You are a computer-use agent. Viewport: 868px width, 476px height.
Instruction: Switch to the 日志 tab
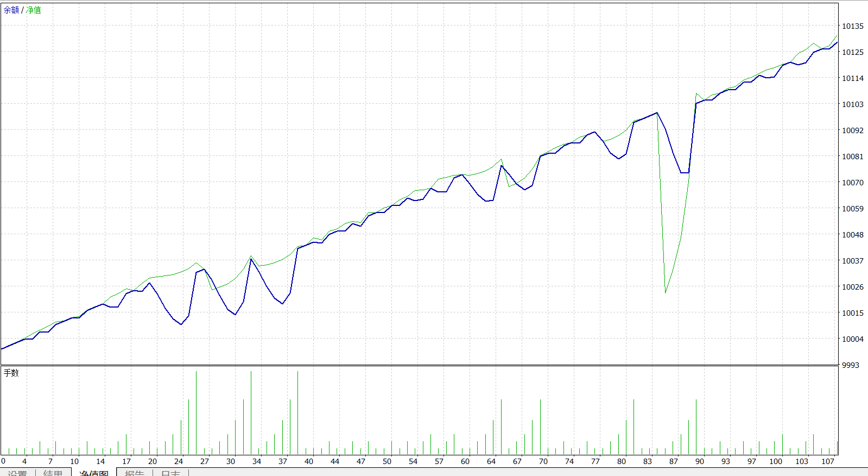click(x=170, y=473)
